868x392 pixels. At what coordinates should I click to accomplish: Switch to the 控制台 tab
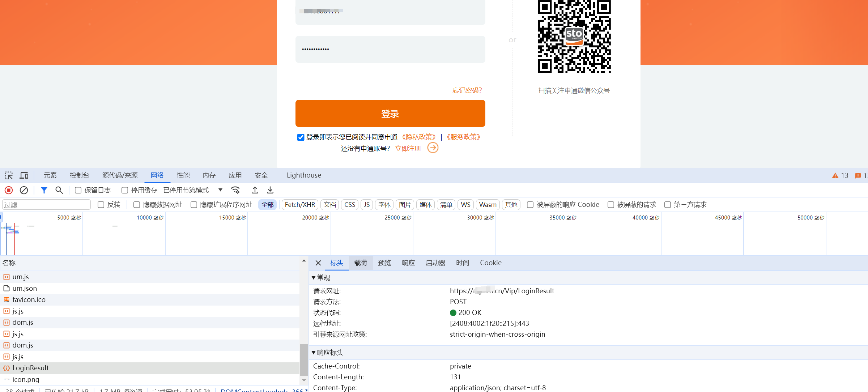tap(79, 175)
